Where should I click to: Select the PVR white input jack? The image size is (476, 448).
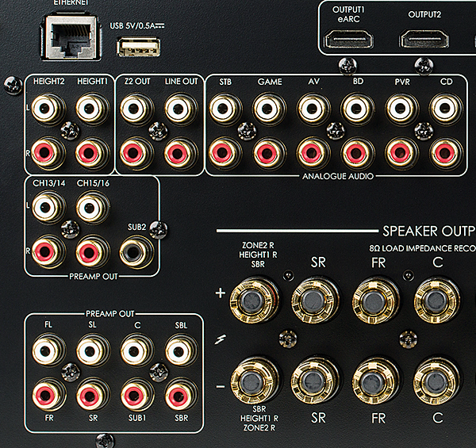[401, 109]
